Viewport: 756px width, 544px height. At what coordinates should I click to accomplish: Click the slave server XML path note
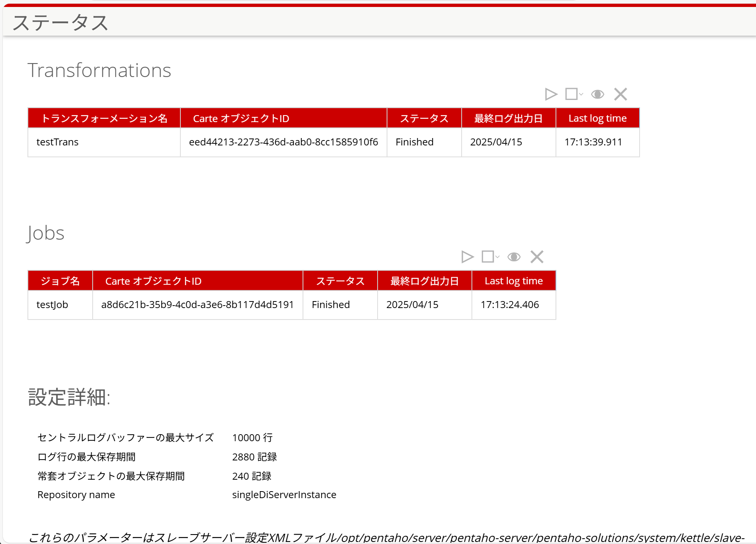tap(387, 537)
